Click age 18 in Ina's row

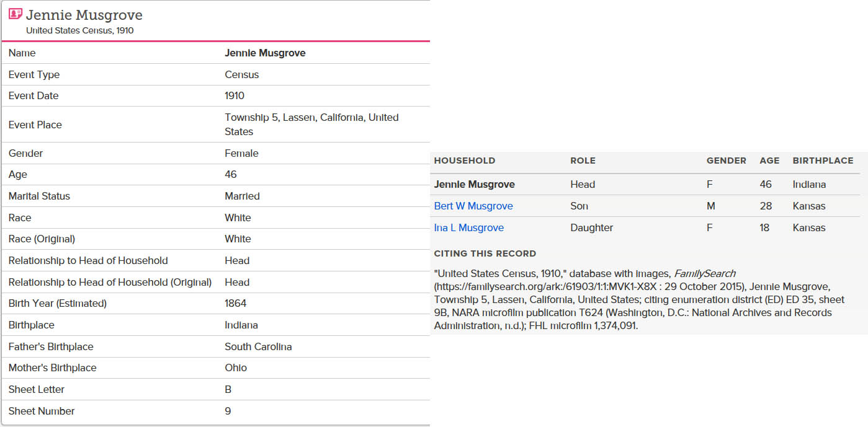tap(764, 227)
